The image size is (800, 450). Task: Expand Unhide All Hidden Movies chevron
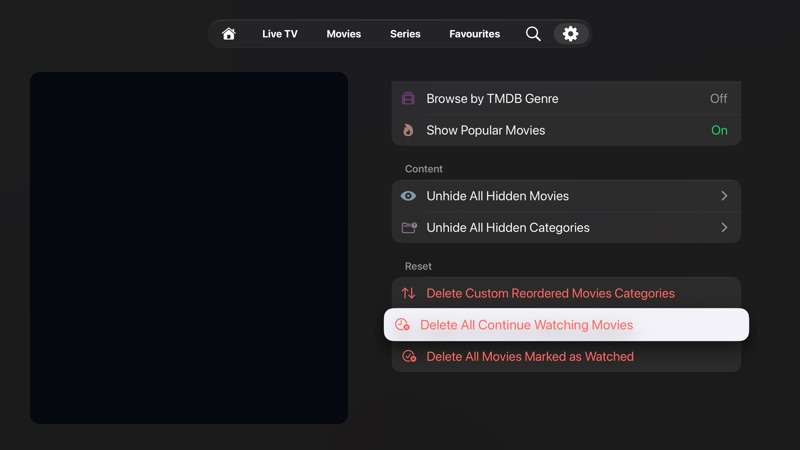point(724,196)
